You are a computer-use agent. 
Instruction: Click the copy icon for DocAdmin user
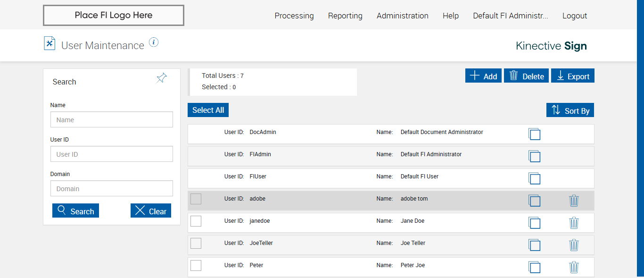534,134
